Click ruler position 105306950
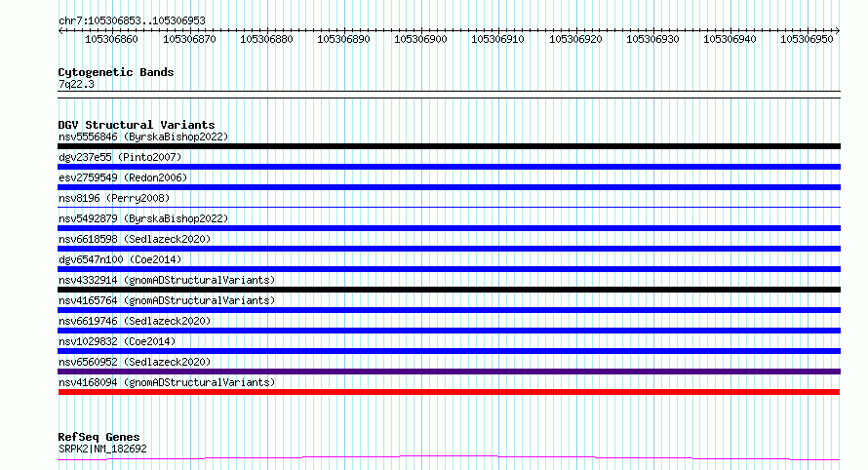This screenshot has width=868, height=470. [x=806, y=39]
